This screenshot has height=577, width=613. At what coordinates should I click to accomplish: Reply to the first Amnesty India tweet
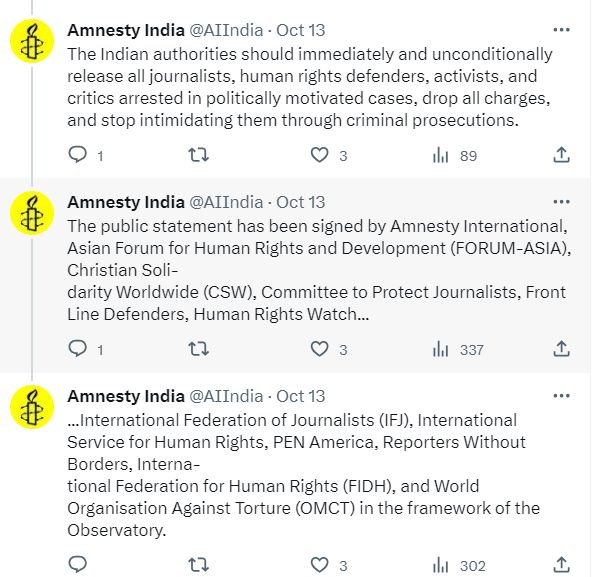[77, 154]
